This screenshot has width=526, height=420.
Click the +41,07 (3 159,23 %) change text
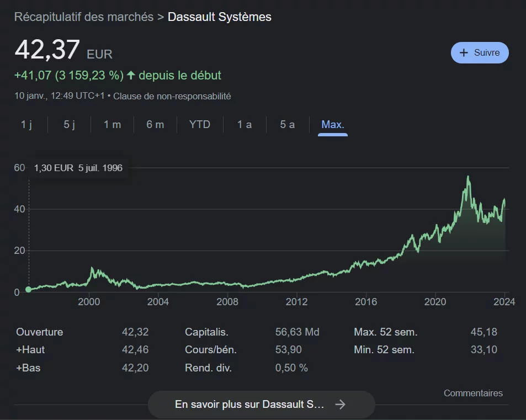click(x=69, y=76)
